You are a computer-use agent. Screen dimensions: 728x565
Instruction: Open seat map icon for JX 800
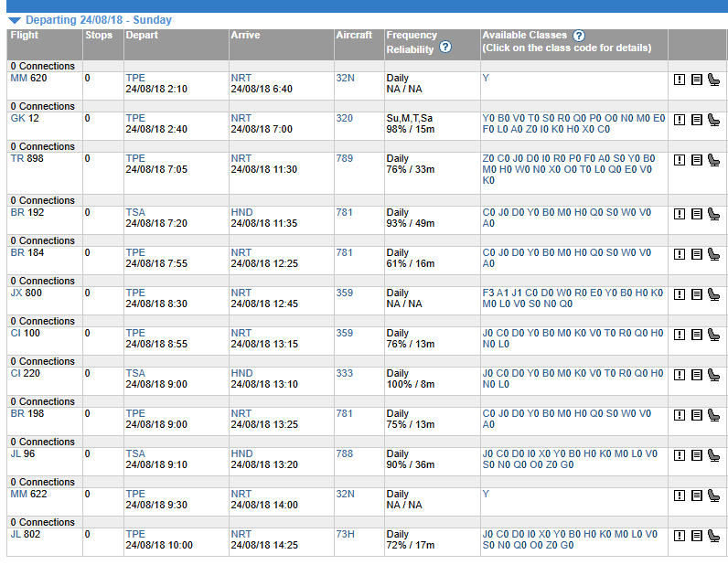pyautogui.click(x=713, y=294)
